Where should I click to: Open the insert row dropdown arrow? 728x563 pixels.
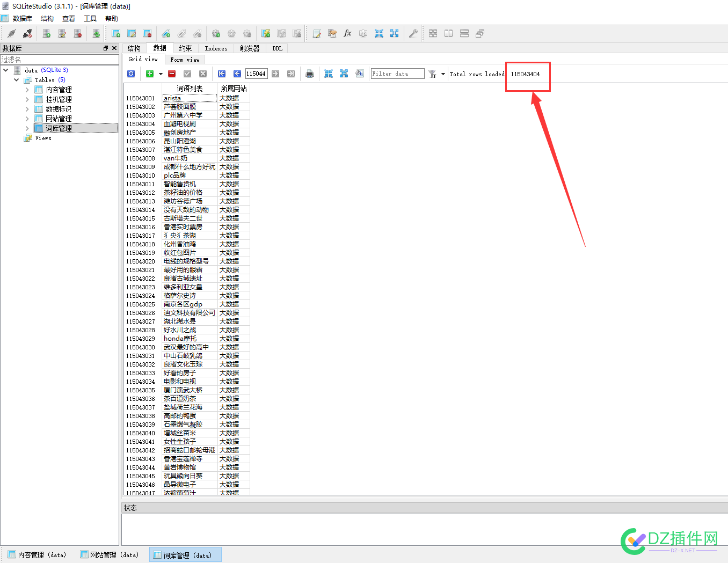[x=161, y=74]
